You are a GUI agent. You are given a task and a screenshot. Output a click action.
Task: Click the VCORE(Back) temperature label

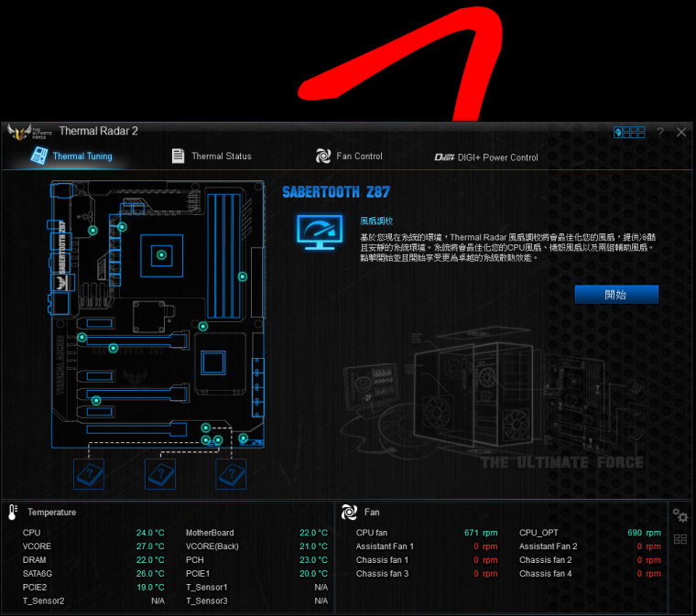pos(212,546)
